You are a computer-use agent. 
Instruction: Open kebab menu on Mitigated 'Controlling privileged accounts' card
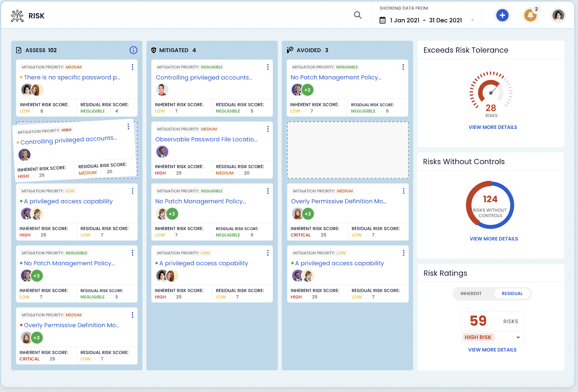[x=268, y=67]
